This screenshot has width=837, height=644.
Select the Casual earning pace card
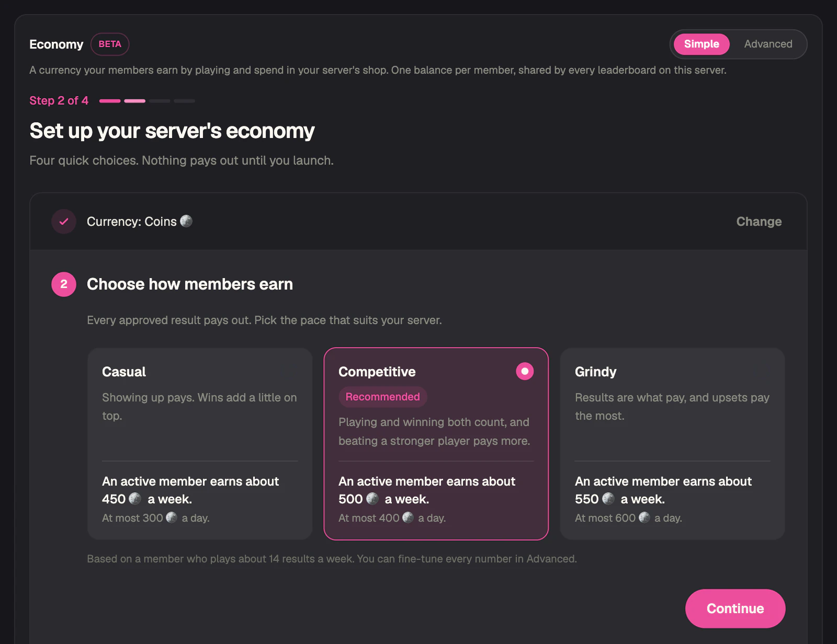[200, 444]
